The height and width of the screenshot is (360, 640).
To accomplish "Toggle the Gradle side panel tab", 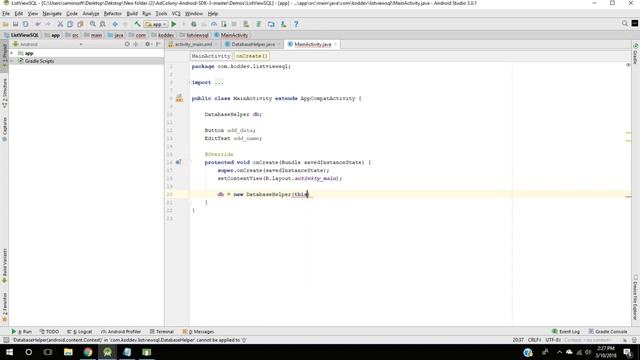I will click(636, 53).
